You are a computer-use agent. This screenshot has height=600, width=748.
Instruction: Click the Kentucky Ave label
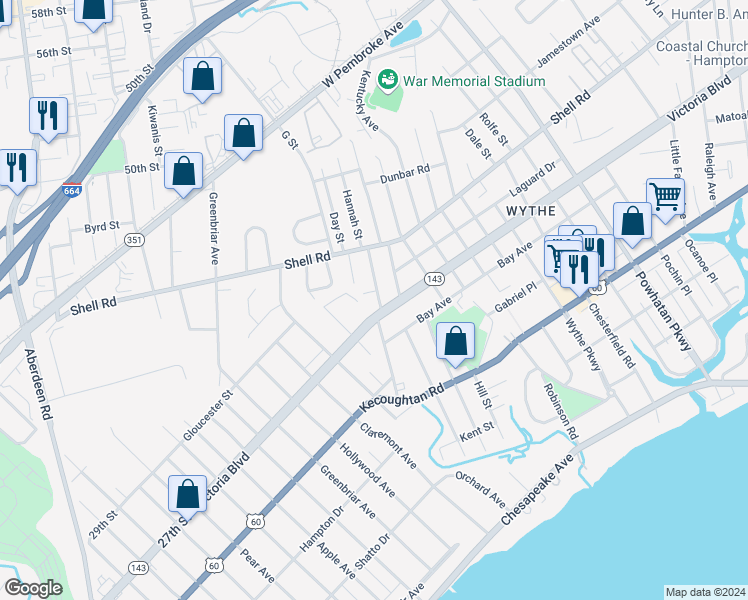pyautogui.click(x=369, y=101)
